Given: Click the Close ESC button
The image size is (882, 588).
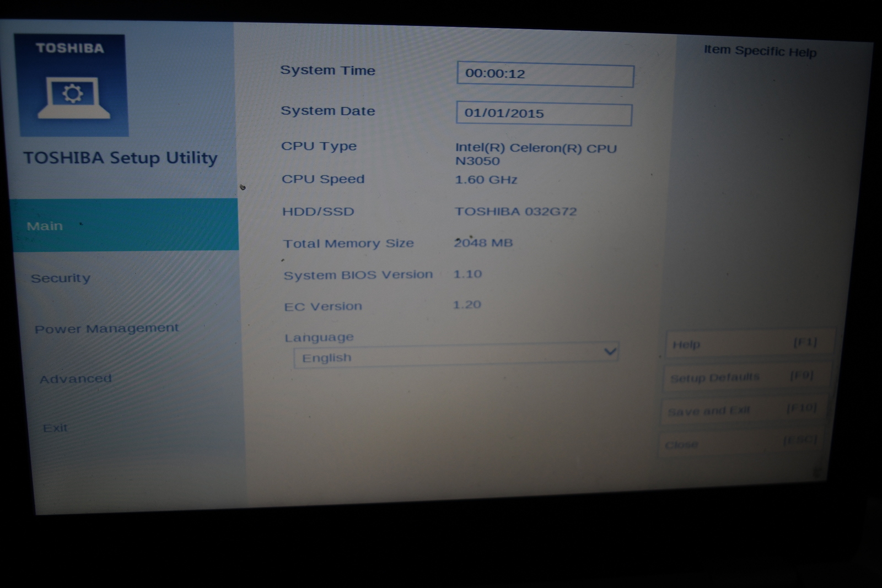Looking at the screenshot, I should (741, 443).
